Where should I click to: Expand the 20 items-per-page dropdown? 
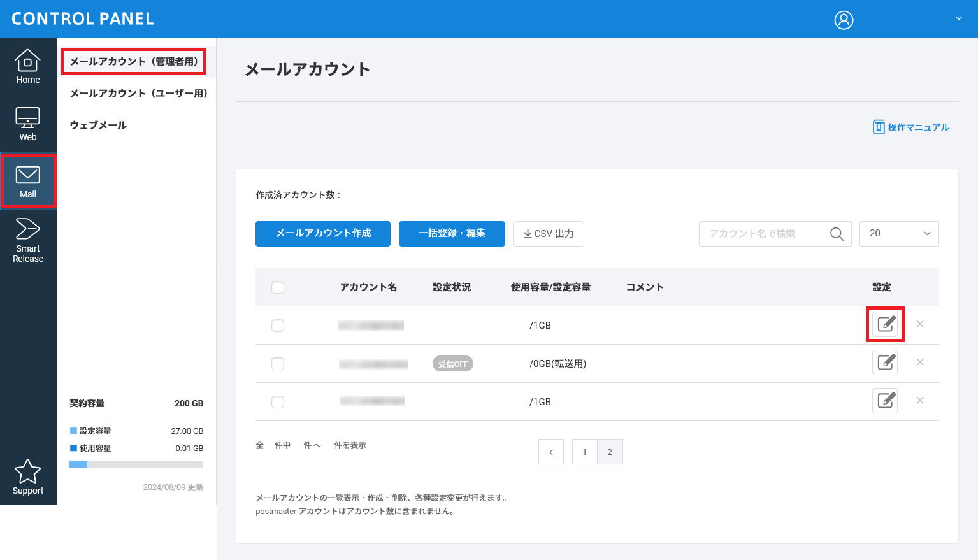tap(899, 234)
